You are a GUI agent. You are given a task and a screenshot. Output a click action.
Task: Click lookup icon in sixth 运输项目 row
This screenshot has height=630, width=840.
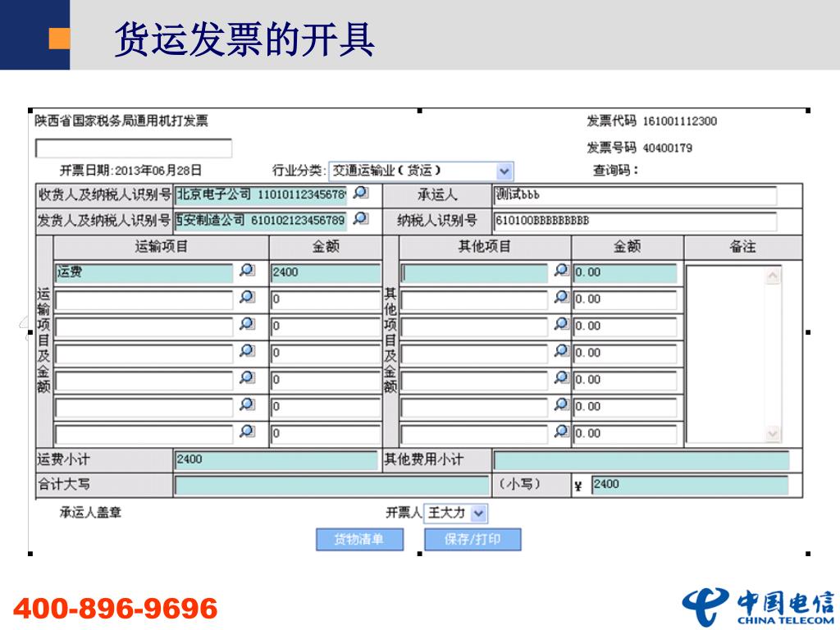[247, 404]
